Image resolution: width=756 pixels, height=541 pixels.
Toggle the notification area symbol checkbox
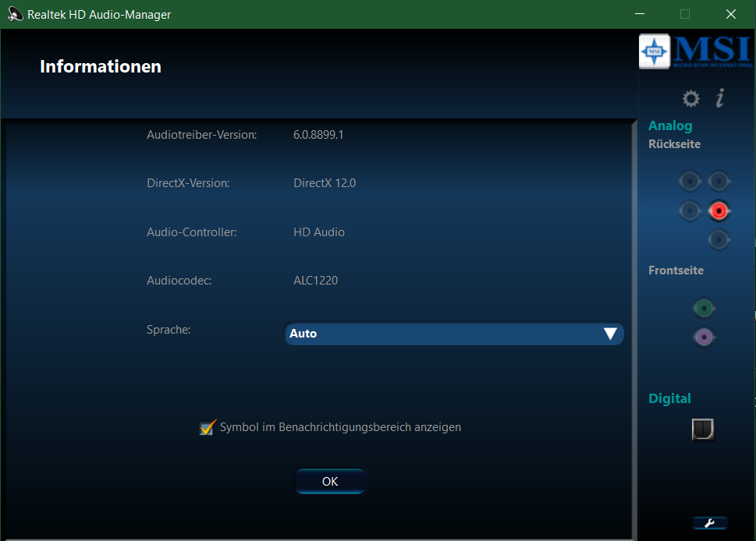click(x=208, y=427)
